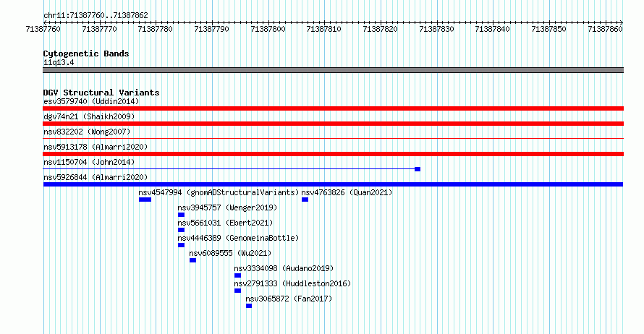The width and height of the screenshot is (644, 334).
Task: Select blue block under nsv3945757
Action: click(181, 215)
